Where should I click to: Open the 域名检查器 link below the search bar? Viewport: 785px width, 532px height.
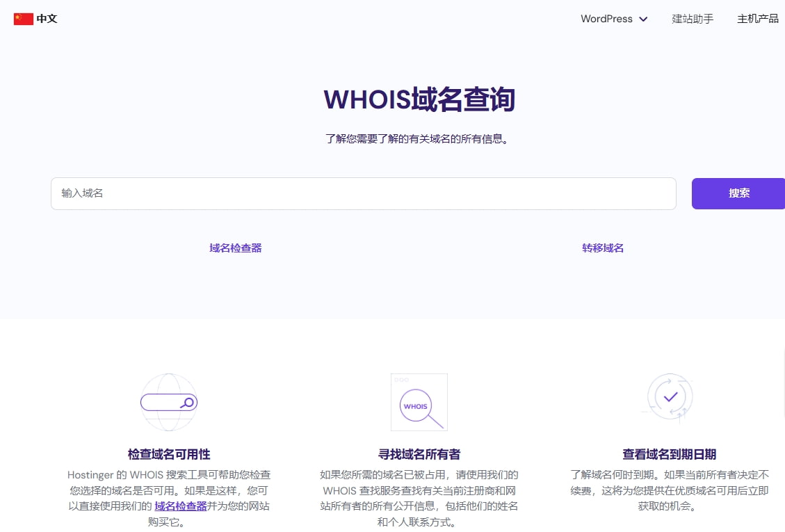click(235, 248)
